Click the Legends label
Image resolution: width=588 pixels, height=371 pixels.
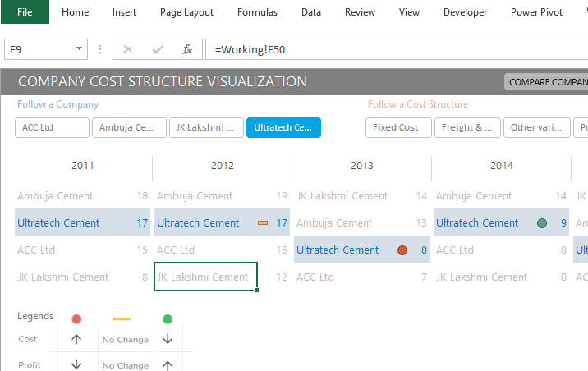pos(35,316)
